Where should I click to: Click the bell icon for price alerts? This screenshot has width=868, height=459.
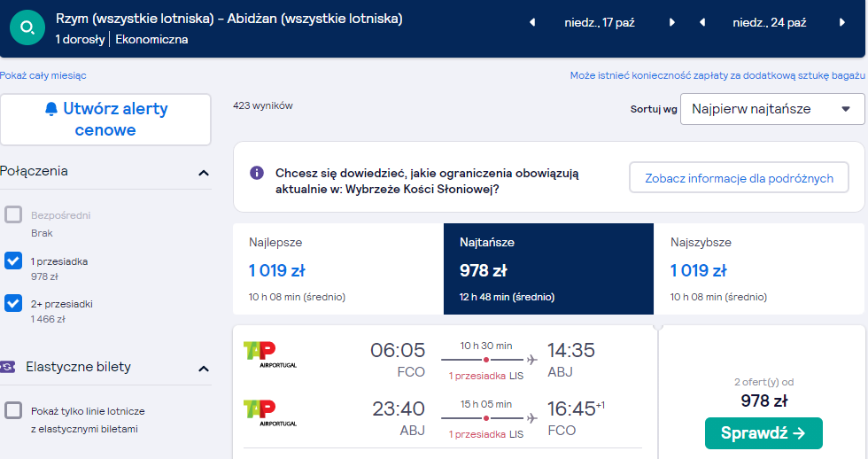pyautogui.click(x=51, y=108)
